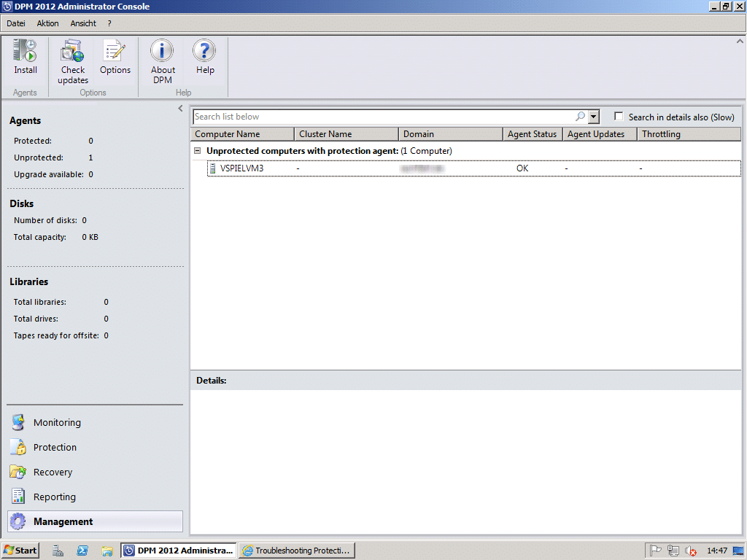The height and width of the screenshot is (560, 747).
Task: Launch PowerShell from the taskbar
Action: (x=82, y=551)
